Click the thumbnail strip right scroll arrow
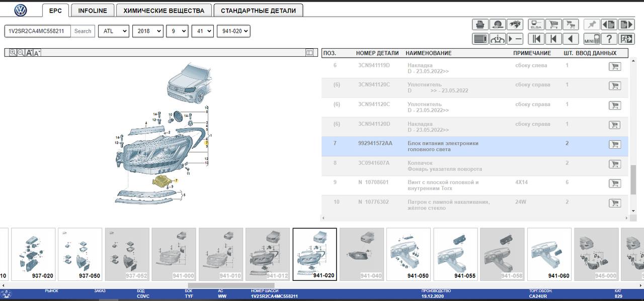Image resolution: width=644 pixels, height=301 pixels. tap(640, 285)
